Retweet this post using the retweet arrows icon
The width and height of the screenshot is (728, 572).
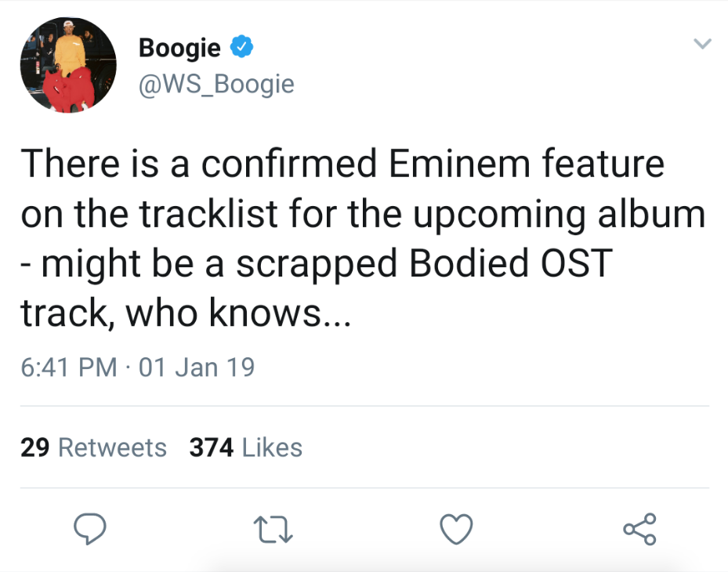tap(273, 530)
